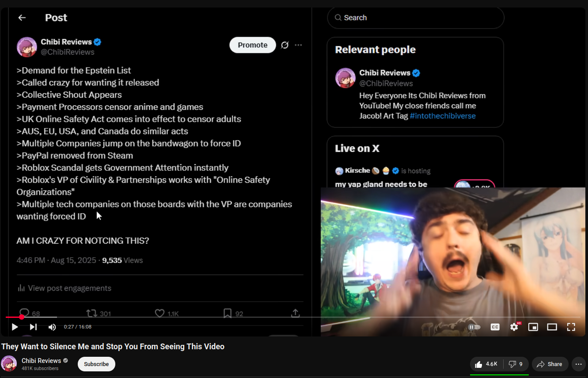
Task: Switch to theater mode
Action: pyautogui.click(x=552, y=327)
